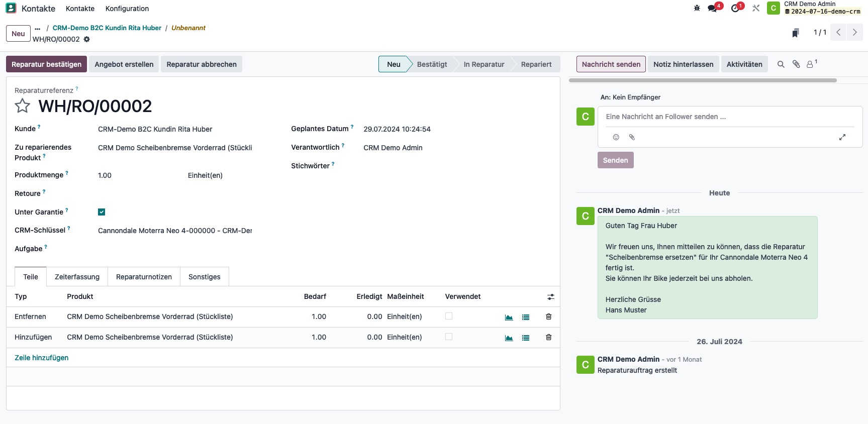Screen dimensions: 868x424
Task: Toggle Verwendet checkbox in Entfernen row
Action: click(449, 316)
